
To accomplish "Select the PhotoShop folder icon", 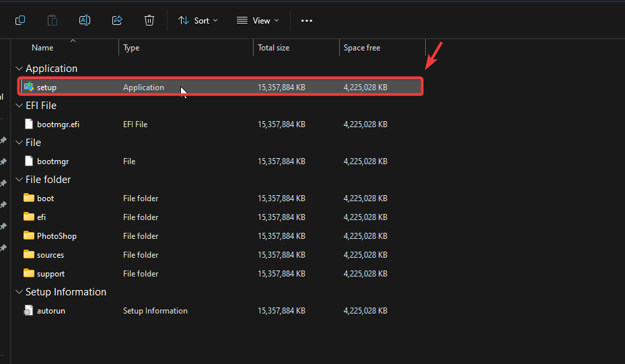I will click(29, 235).
